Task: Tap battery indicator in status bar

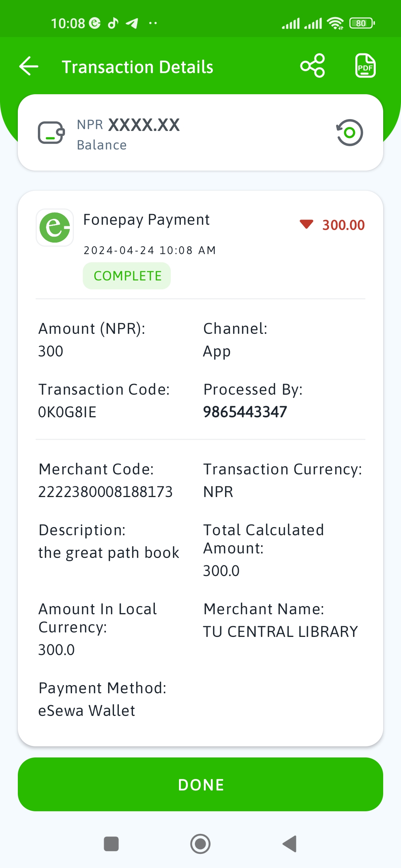Action: coord(362,23)
